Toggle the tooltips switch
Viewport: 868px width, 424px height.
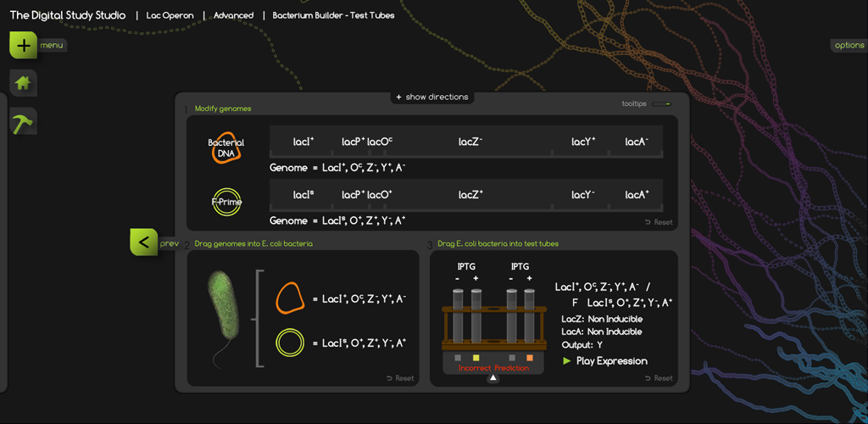(662, 104)
